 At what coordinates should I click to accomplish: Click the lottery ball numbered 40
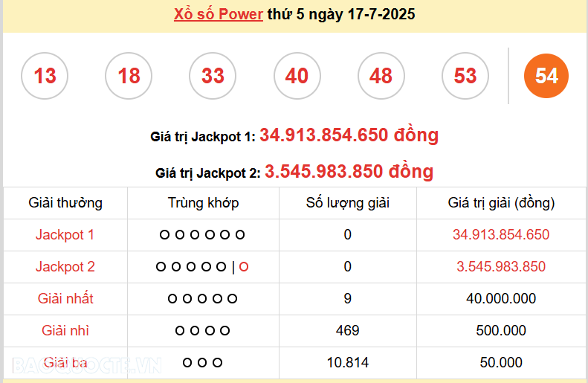click(x=297, y=76)
